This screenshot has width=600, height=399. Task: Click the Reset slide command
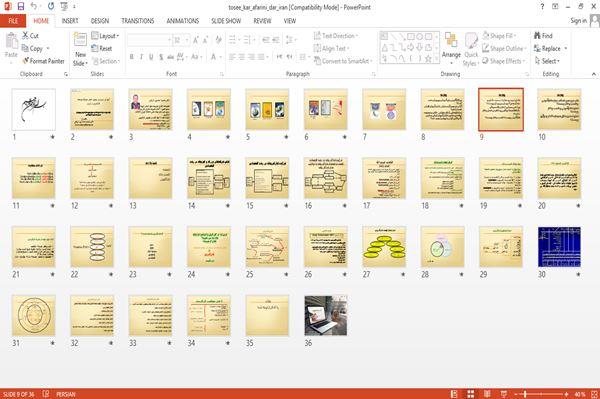pyautogui.click(x=102, y=48)
